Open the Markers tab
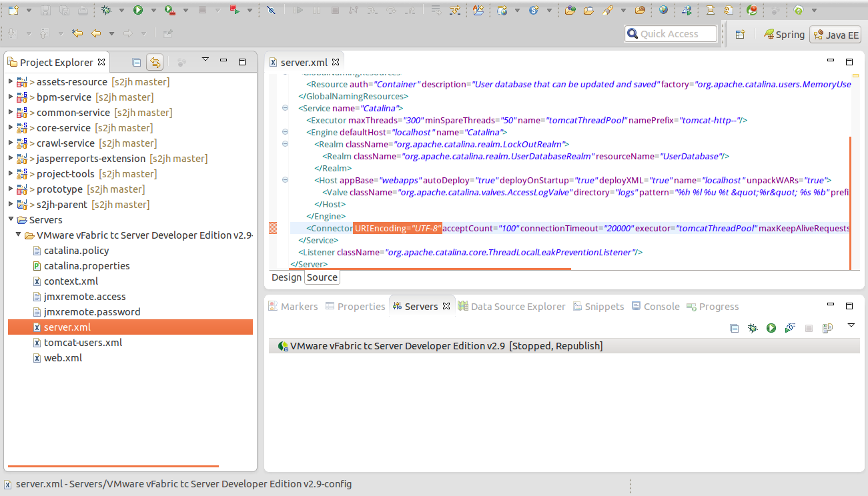868x496 pixels. (x=293, y=307)
